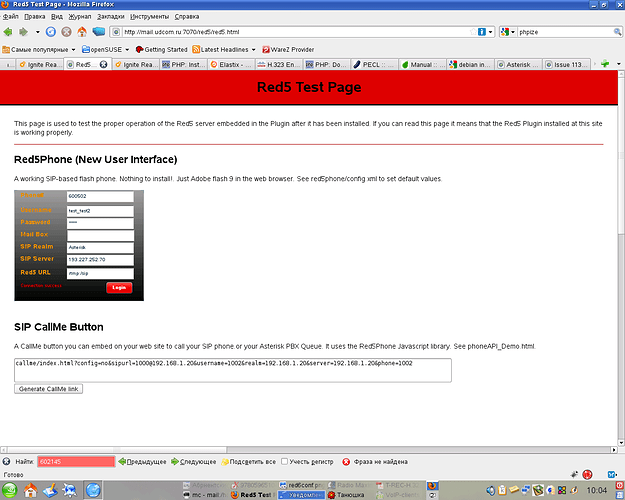
Task: Click the search magnifier icon in search box
Action: [x=617, y=32]
